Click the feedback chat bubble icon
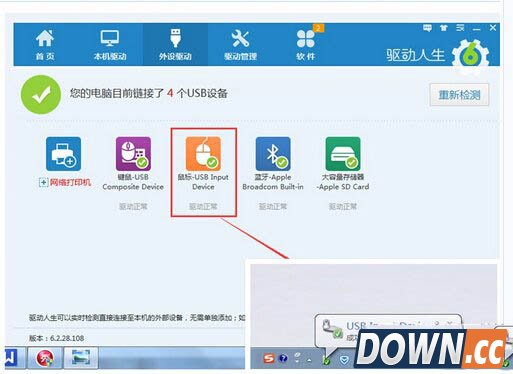513x374 pixels. (427, 28)
